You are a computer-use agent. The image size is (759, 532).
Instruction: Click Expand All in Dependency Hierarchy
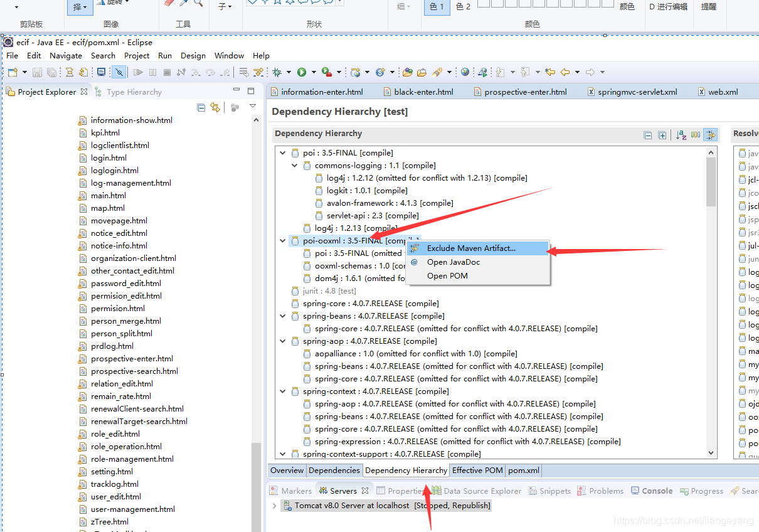point(662,135)
